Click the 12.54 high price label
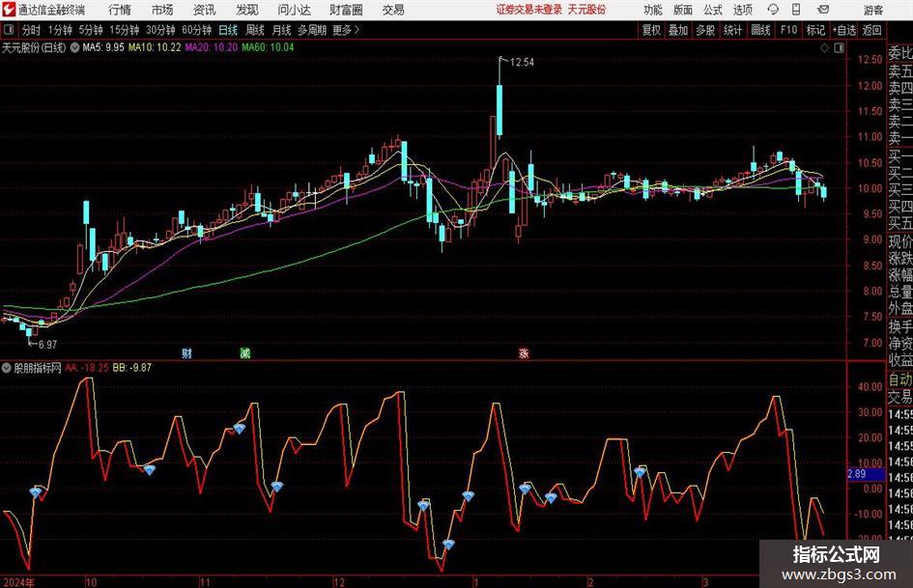 [522, 62]
